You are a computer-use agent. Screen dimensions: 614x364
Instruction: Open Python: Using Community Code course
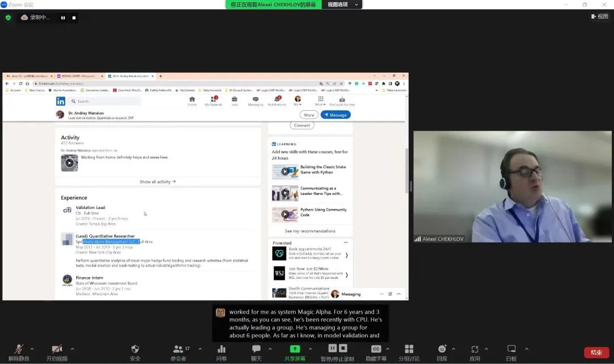pos(285,214)
